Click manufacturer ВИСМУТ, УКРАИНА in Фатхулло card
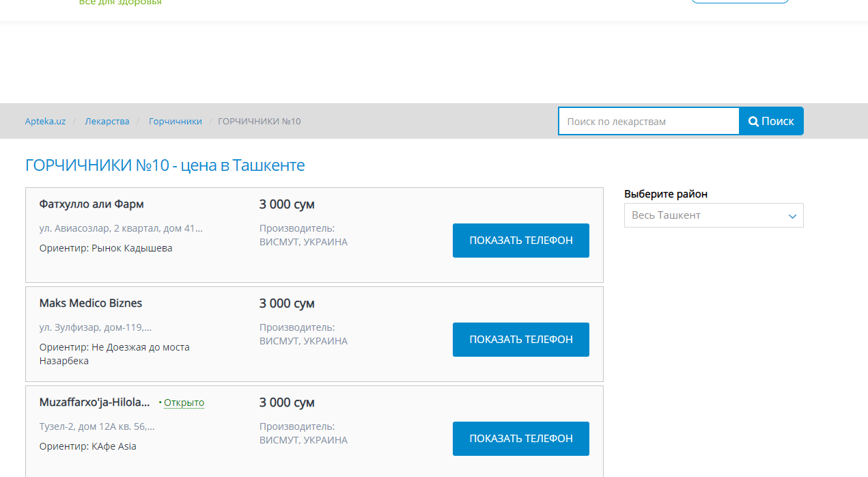This screenshot has width=868, height=477. (303, 242)
